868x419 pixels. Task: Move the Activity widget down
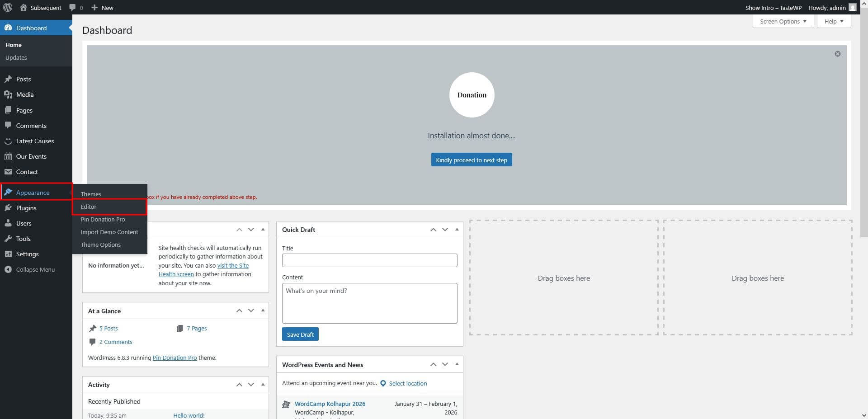tap(251, 385)
